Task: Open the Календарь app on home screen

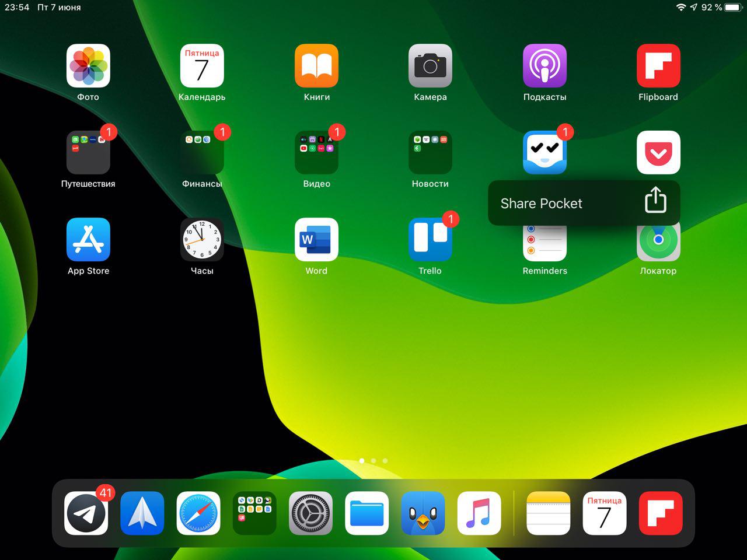Action: (202, 65)
